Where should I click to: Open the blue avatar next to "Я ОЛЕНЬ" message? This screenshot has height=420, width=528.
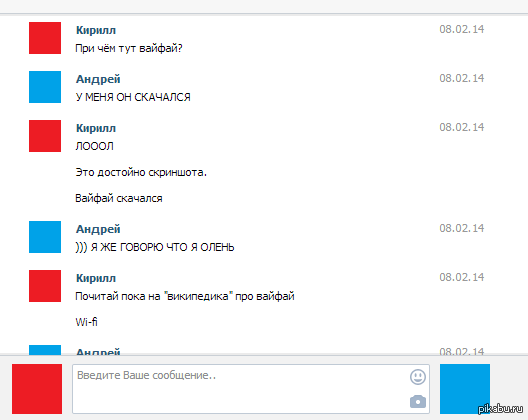pyautogui.click(x=45, y=237)
